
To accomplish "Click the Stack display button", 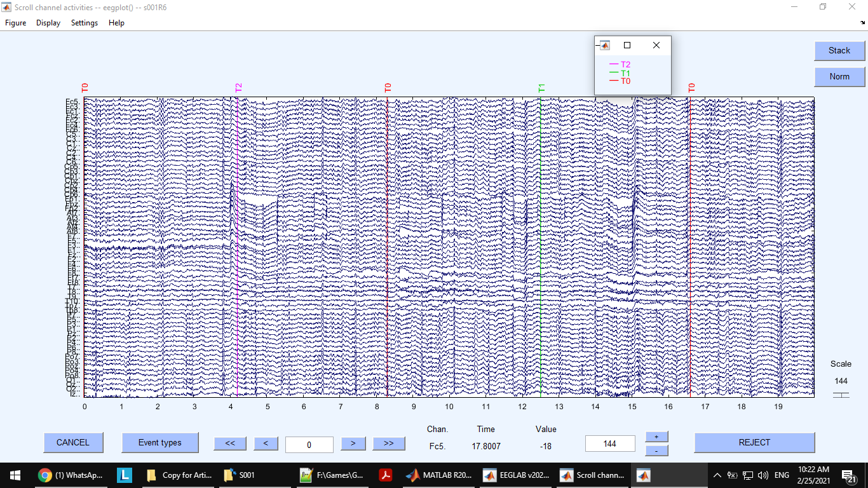I will coord(839,51).
